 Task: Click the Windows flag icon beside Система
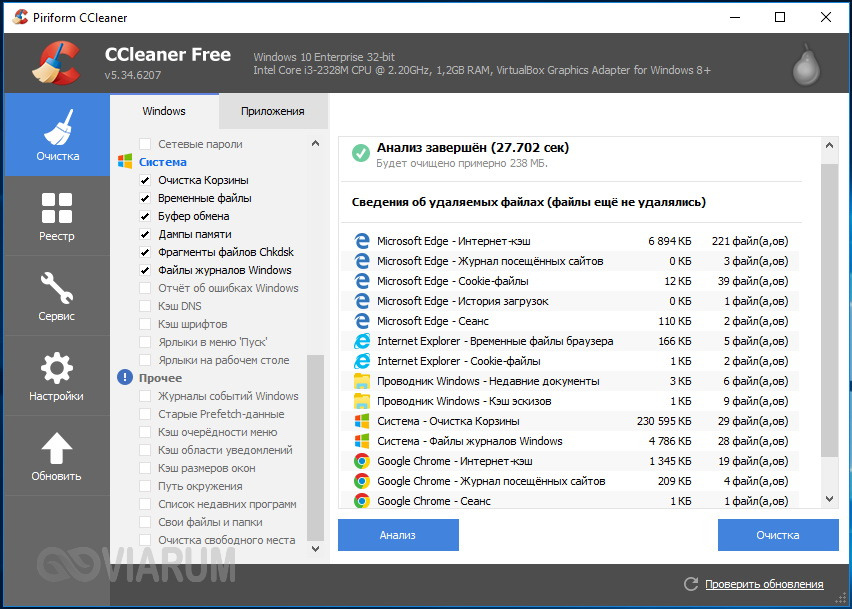click(125, 161)
